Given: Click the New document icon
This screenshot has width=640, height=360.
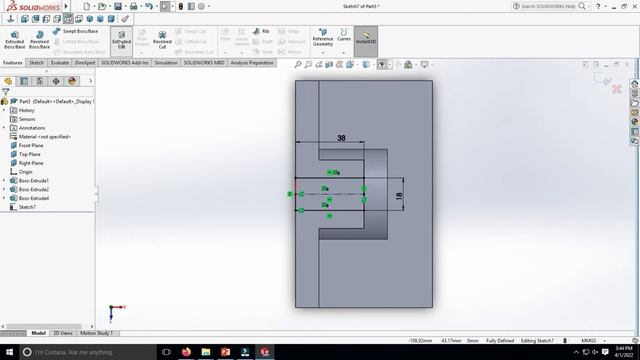Looking at the screenshot, I should (87, 6).
